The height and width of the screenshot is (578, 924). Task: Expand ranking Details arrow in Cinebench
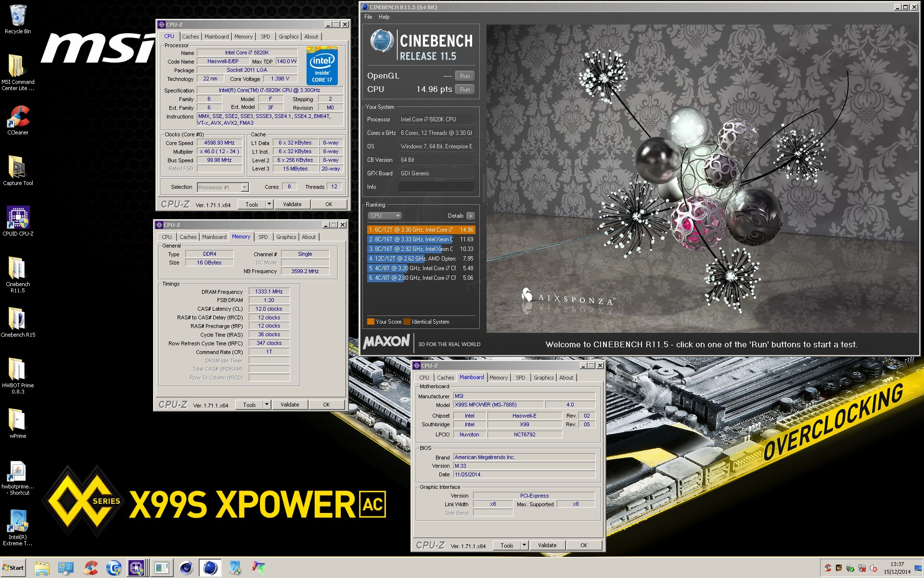[x=471, y=216]
